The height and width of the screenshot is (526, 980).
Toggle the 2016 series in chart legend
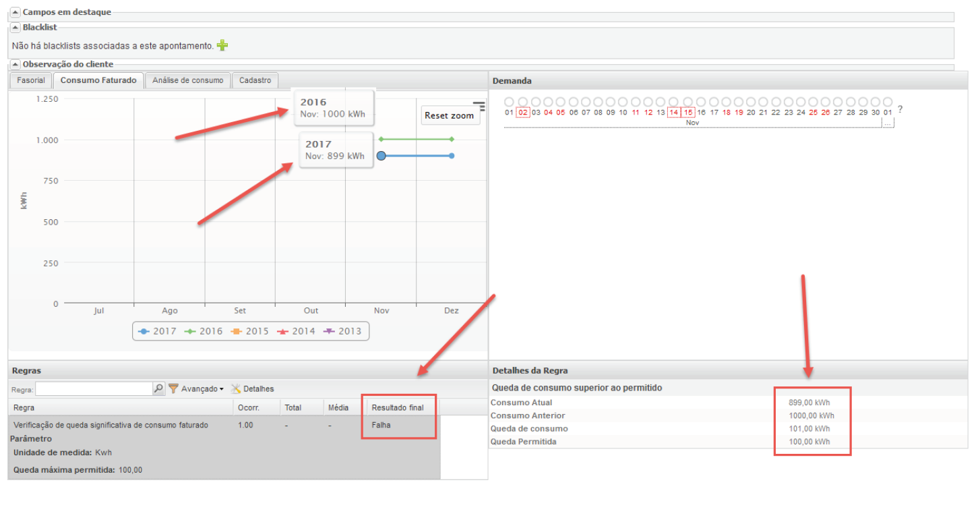(x=203, y=331)
